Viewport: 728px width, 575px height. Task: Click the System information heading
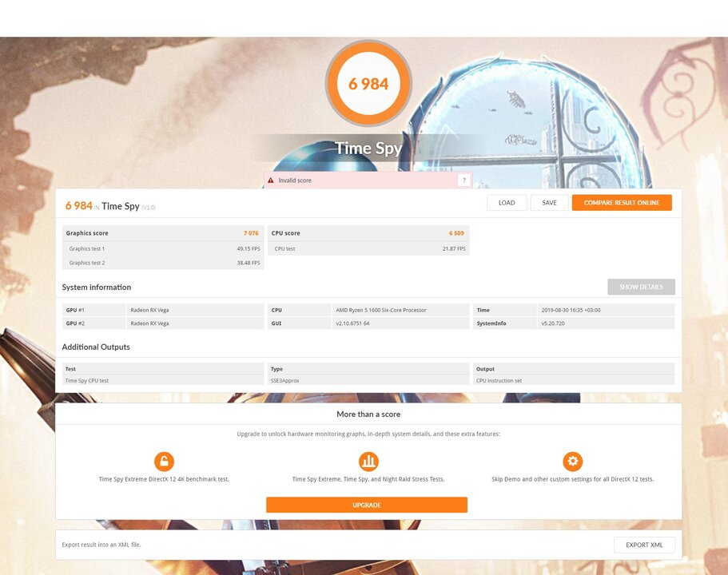pyautogui.click(x=97, y=287)
